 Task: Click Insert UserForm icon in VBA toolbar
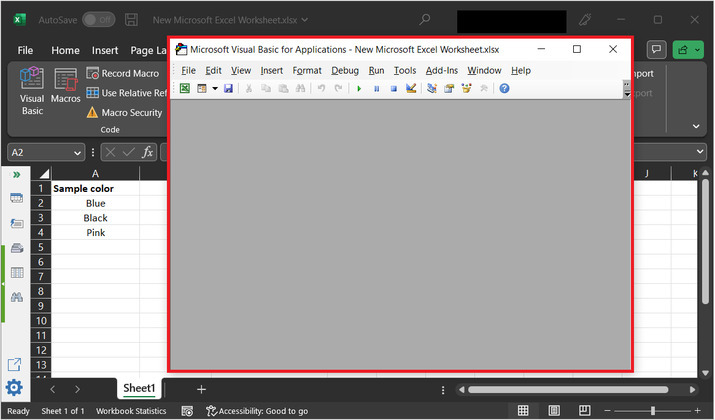202,88
